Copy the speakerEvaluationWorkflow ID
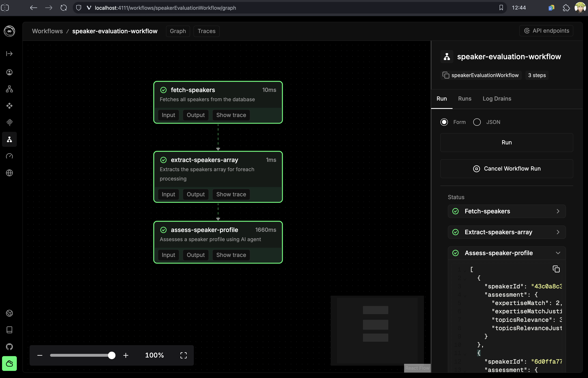Screen dimensions: 588x378 coord(446,75)
